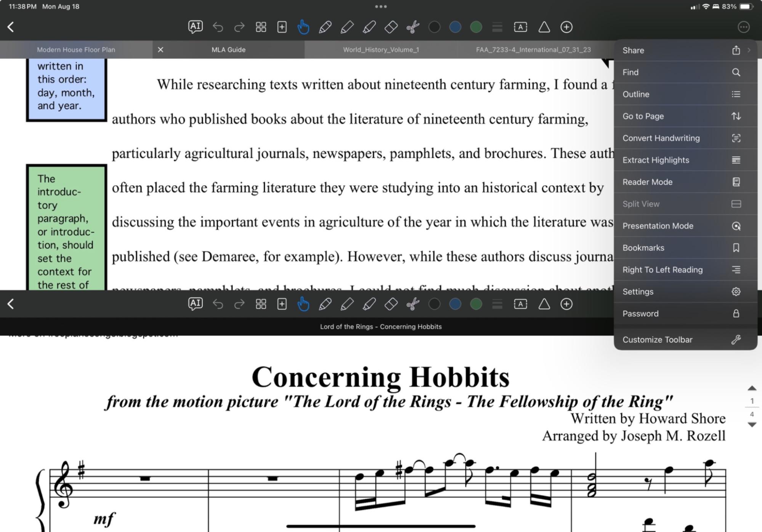Select the shapes tool in top toolbar
Image resolution: width=762 pixels, height=532 pixels.
click(544, 27)
